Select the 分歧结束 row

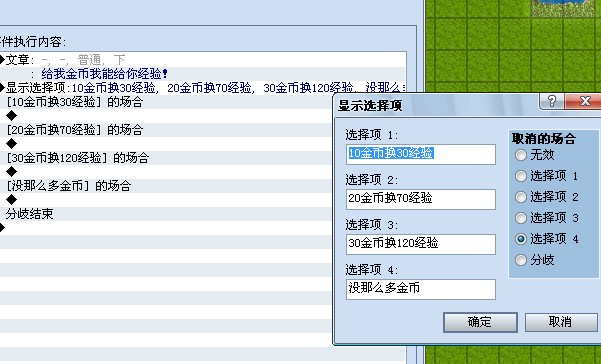(x=166, y=214)
